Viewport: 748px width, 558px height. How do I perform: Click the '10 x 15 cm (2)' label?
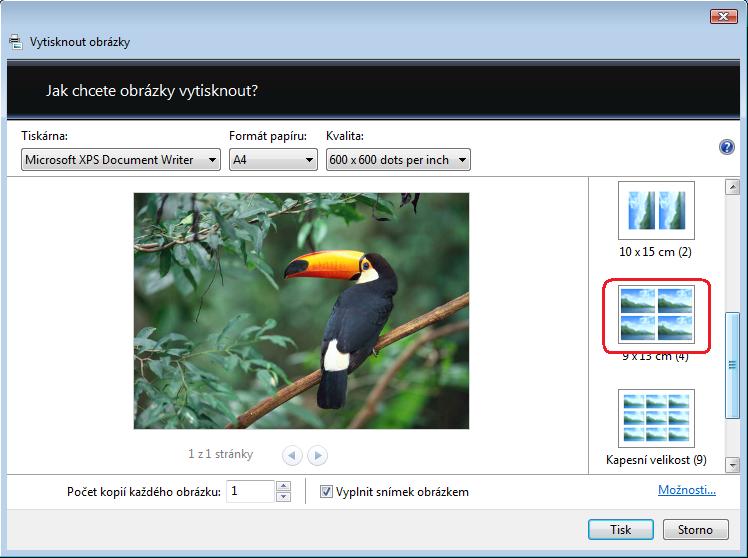pyautogui.click(x=655, y=252)
